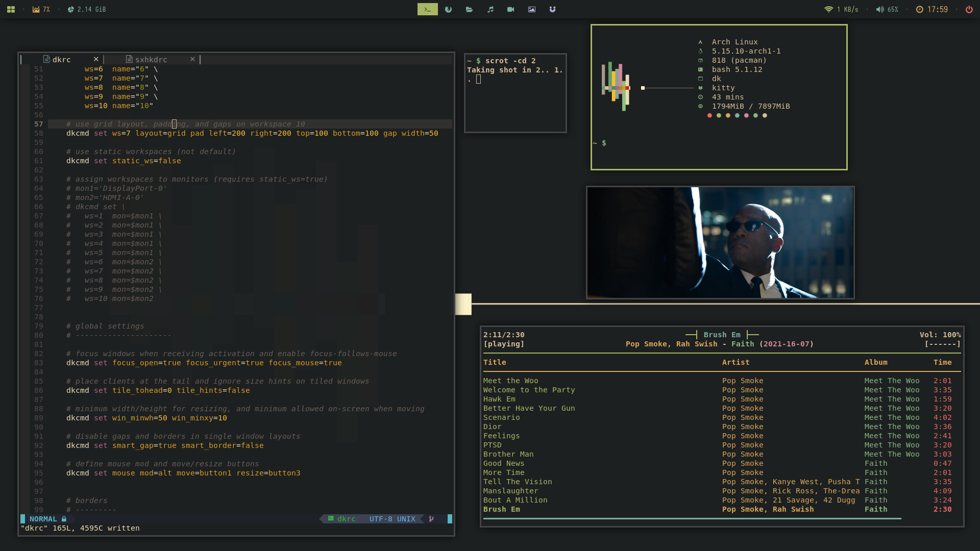Click the window icon beside dk
980x551 pixels.
click(x=700, y=79)
